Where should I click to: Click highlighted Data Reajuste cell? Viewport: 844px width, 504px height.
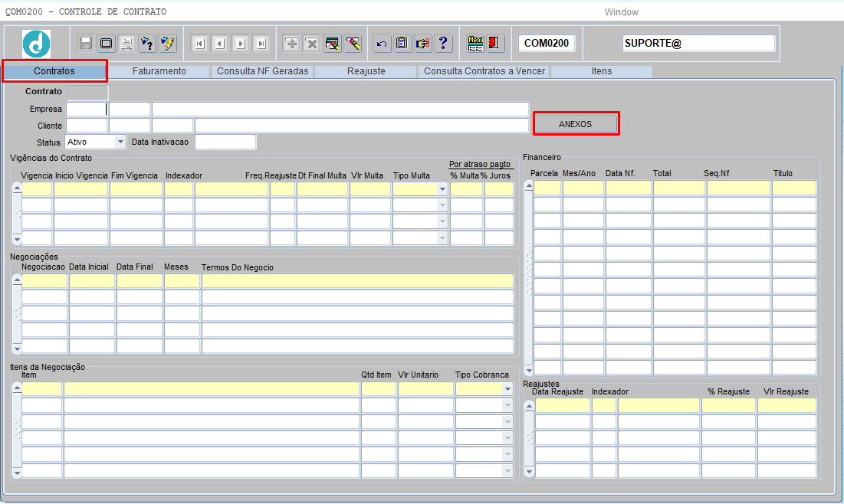(563, 405)
